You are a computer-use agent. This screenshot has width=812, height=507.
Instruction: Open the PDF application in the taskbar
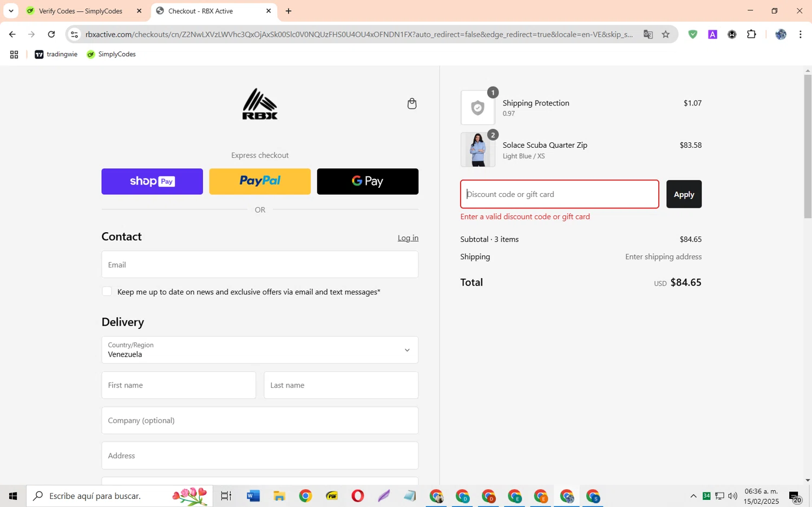[332, 496]
